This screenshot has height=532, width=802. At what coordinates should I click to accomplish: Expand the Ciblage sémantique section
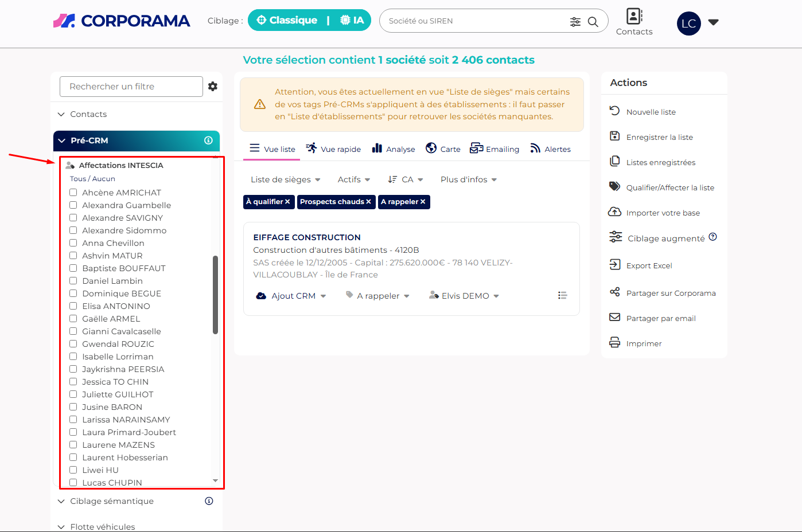(111, 501)
